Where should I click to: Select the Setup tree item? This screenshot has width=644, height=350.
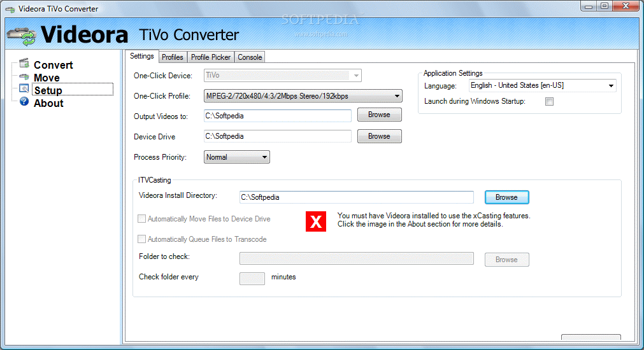click(73, 90)
